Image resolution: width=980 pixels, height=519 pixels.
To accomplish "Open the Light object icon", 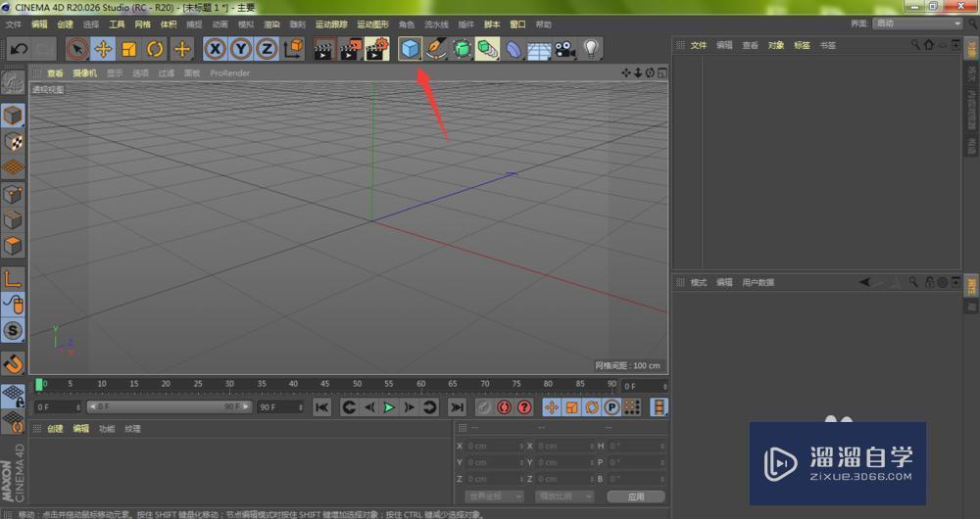I will [591, 48].
